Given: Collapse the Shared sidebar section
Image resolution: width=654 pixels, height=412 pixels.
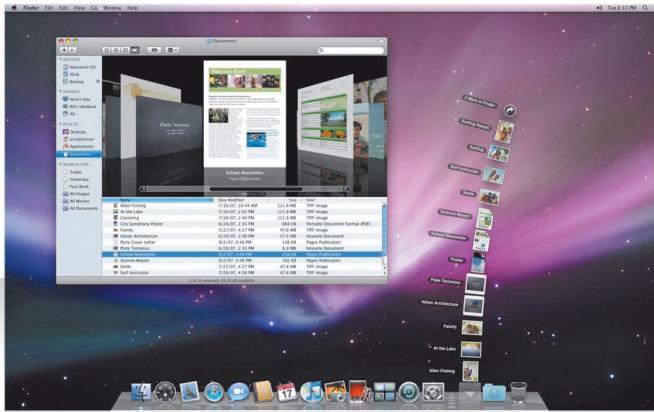Looking at the screenshot, I should click(x=60, y=91).
